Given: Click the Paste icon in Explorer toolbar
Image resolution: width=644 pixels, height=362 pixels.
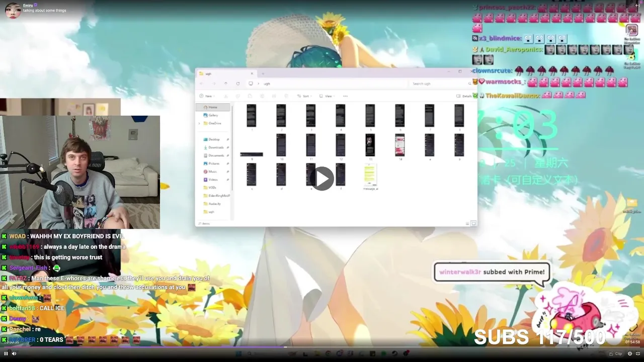Looking at the screenshot, I should tap(250, 96).
